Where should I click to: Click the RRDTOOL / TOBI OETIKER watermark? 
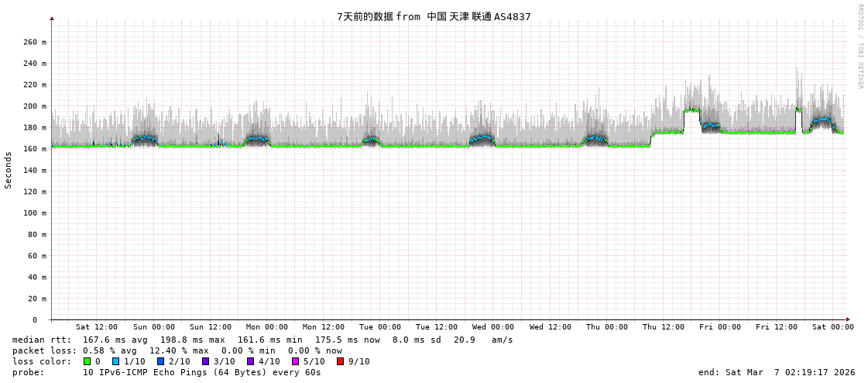(x=859, y=47)
